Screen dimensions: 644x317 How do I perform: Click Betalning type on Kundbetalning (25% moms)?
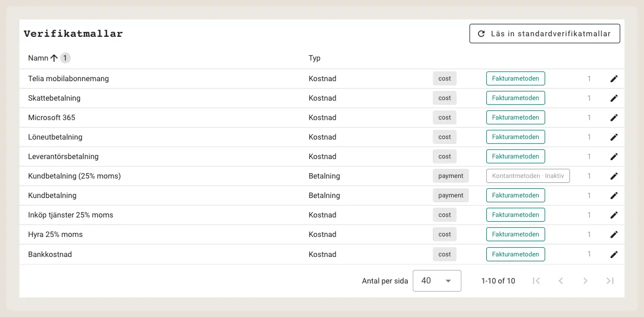tap(325, 176)
